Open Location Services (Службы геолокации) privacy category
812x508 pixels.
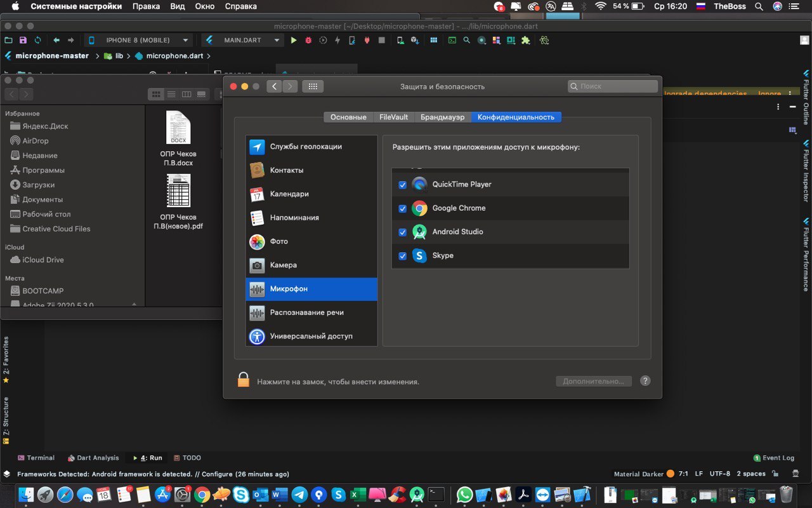[x=311, y=147]
